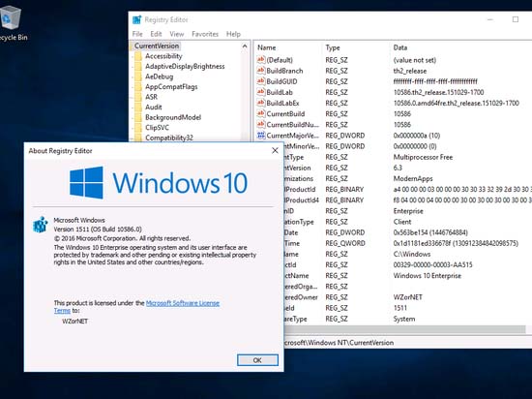Select the ASR key

click(151, 97)
